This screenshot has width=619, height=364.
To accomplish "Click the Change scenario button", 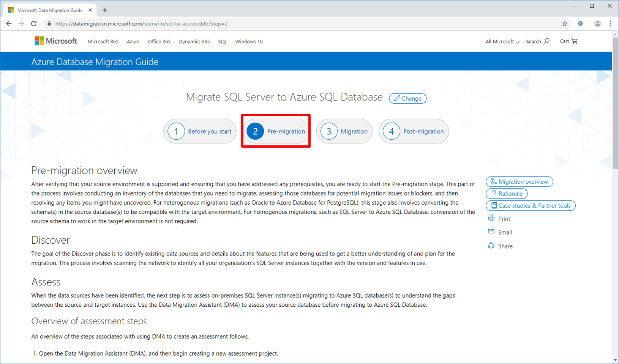I will click(x=407, y=98).
